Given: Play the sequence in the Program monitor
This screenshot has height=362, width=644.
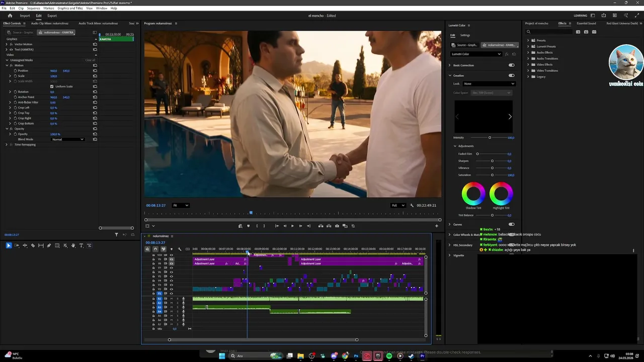Looking at the screenshot, I should pyautogui.click(x=292, y=226).
